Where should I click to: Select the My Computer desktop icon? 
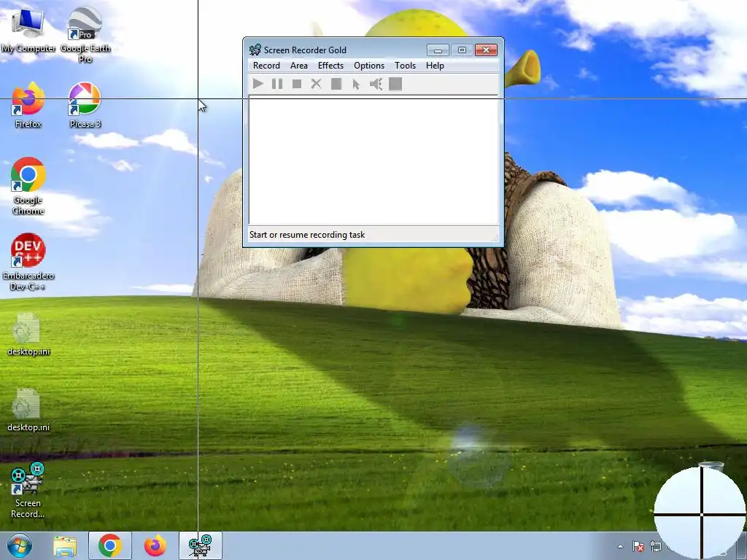[28, 31]
